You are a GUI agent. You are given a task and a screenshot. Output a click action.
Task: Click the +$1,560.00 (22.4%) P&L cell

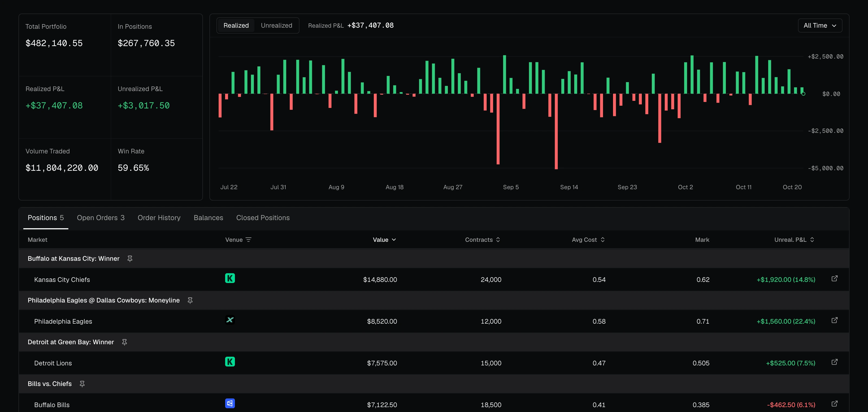click(786, 321)
